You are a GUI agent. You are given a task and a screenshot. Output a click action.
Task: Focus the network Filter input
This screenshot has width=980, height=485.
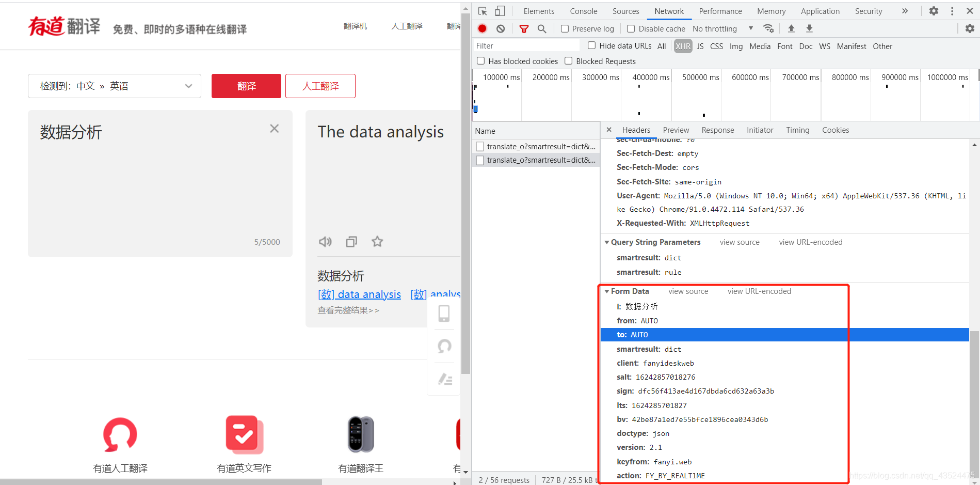pos(526,46)
